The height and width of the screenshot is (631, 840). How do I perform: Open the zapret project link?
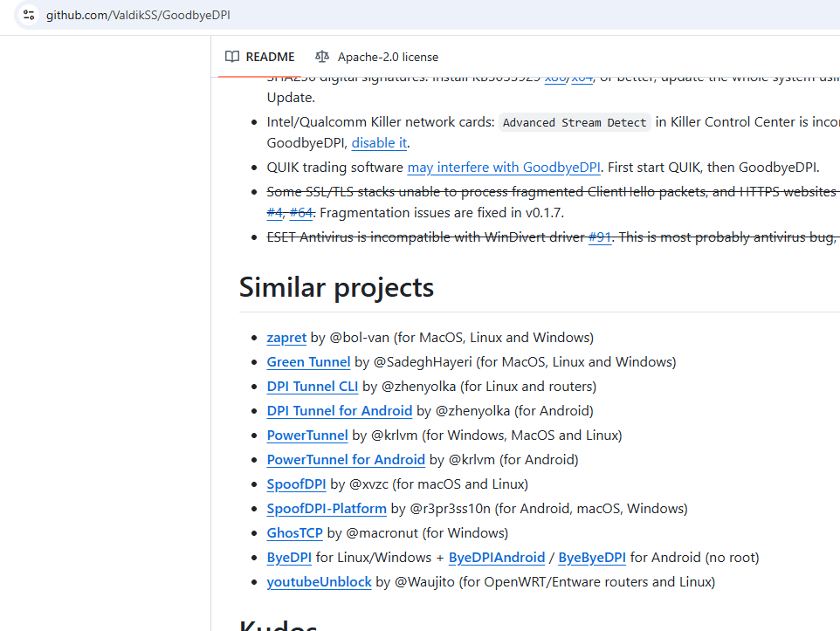pyautogui.click(x=286, y=338)
